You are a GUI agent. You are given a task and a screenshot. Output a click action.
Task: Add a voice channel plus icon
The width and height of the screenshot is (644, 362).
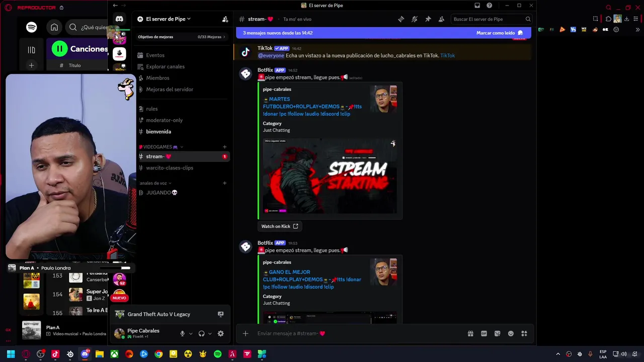[224, 183]
